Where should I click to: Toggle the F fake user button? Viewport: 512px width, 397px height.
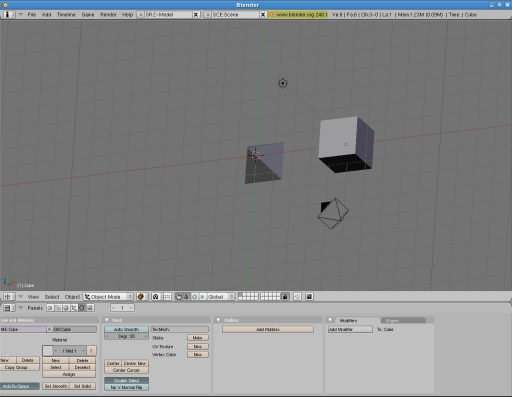point(50,329)
